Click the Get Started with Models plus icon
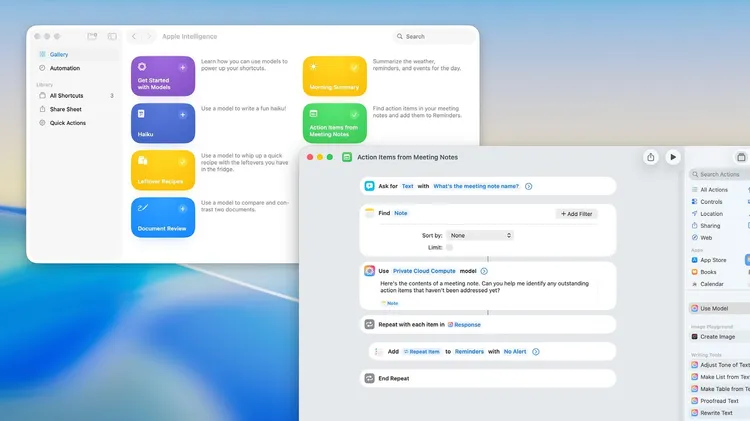This screenshot has width=750, height=421. click(x=183, y=67)
